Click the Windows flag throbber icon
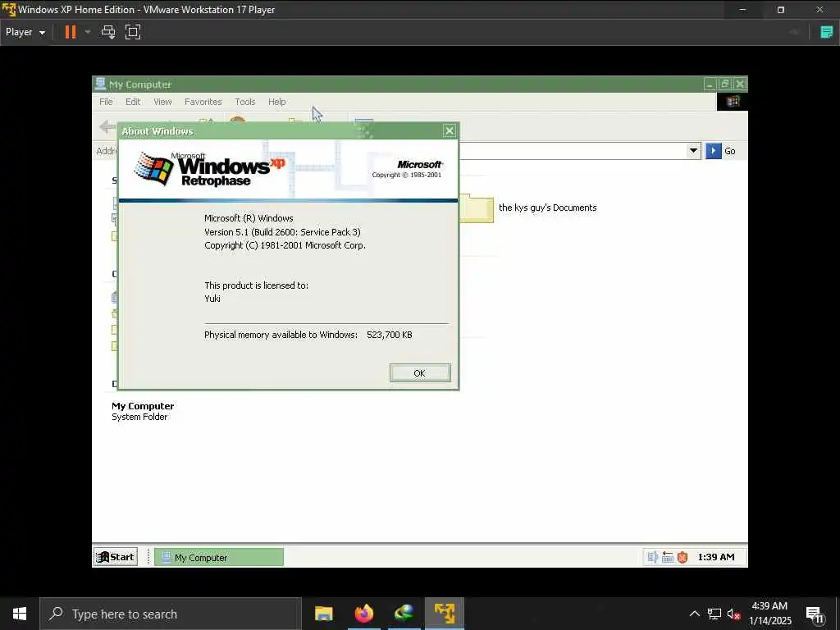 (732, 101)
